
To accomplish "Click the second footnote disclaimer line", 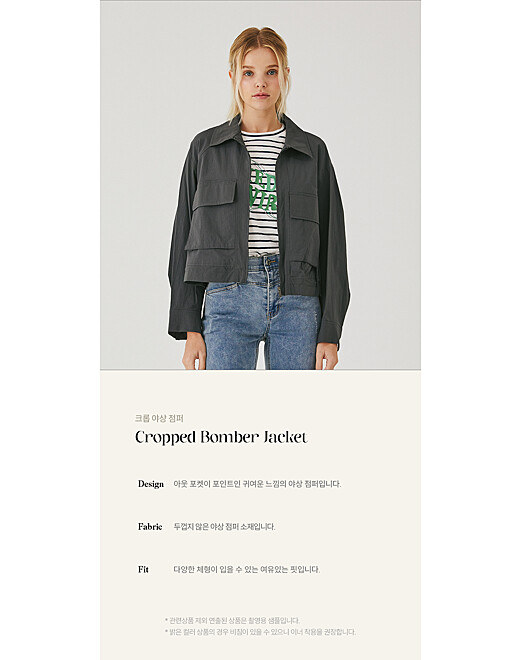I will 260,632.
